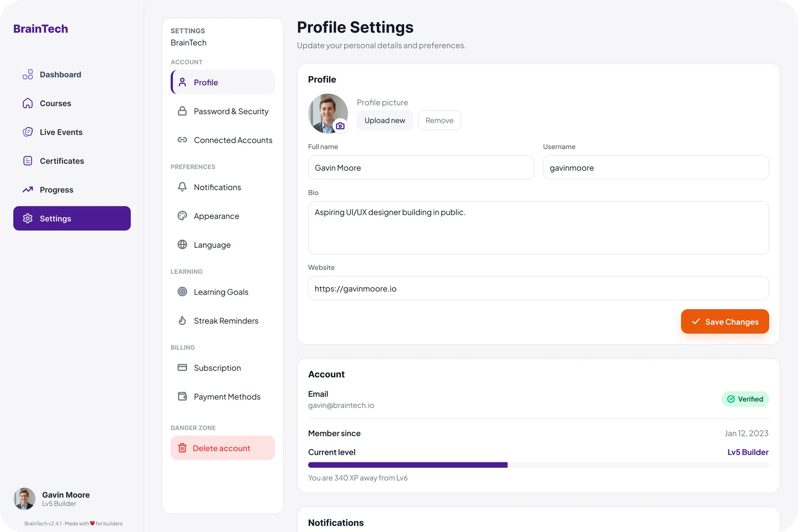Click the Delete account trash icon
Viewport: 798px width, 532px height.
pos(182,448)
